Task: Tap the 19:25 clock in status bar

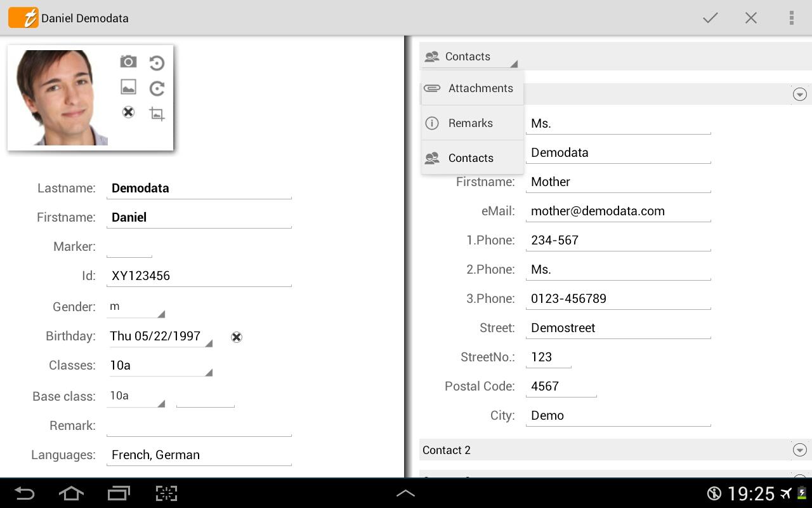Action: (x=751, y=493)
